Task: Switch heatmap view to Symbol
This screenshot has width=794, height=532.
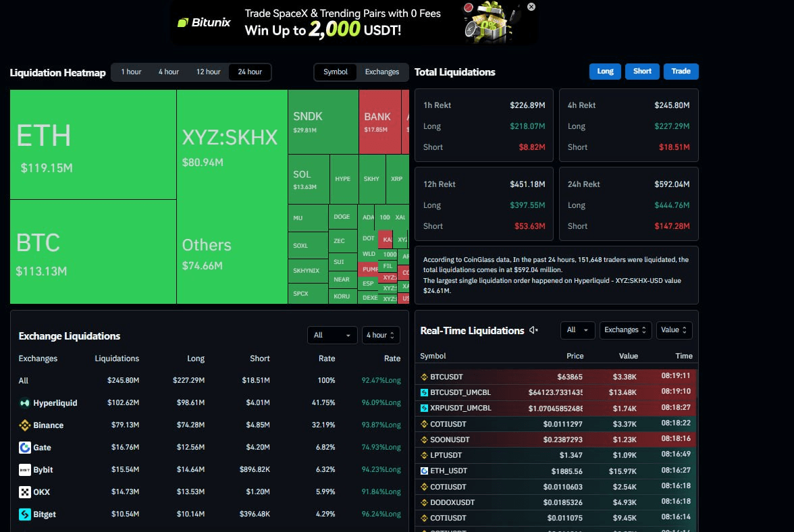Action: (x=335, y=72)
